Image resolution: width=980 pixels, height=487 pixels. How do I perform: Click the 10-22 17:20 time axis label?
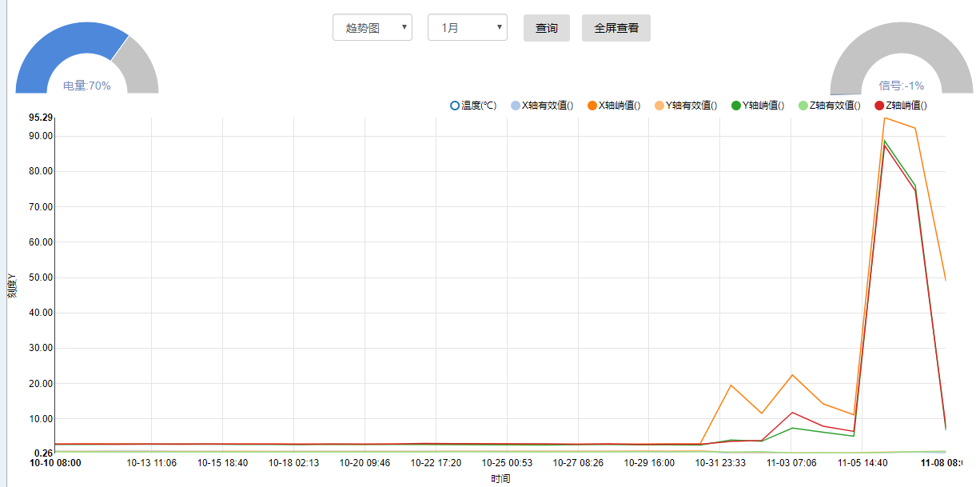436,462
